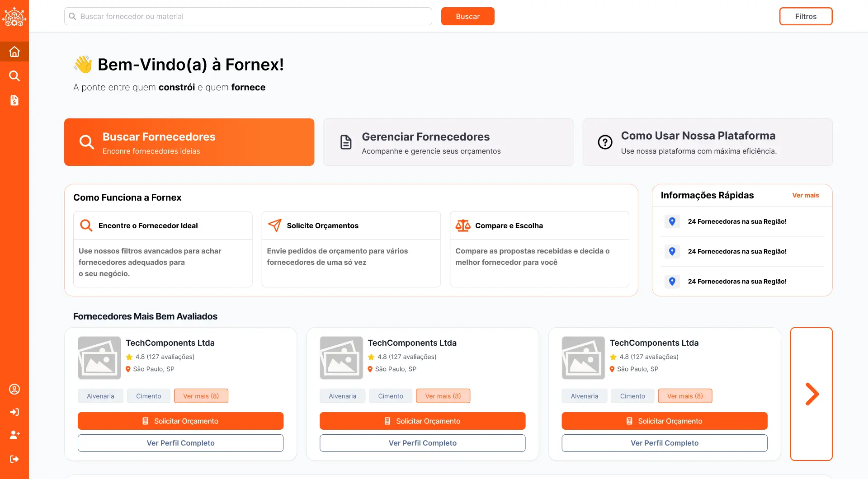Click first '24 Fornecedoras na sua Região!' row
Image resolution: width=868 pixels, height=479 pixels.
point(742,221)
